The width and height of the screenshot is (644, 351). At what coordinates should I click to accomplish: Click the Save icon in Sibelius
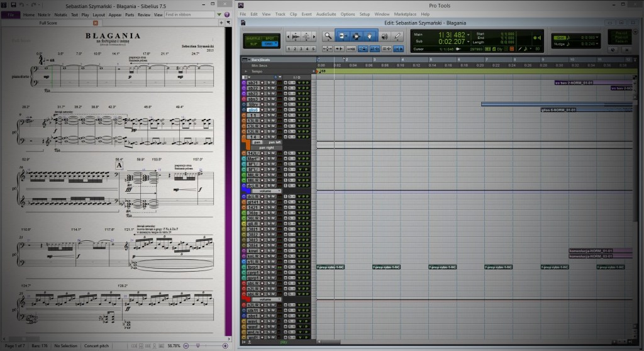(13, 4)
